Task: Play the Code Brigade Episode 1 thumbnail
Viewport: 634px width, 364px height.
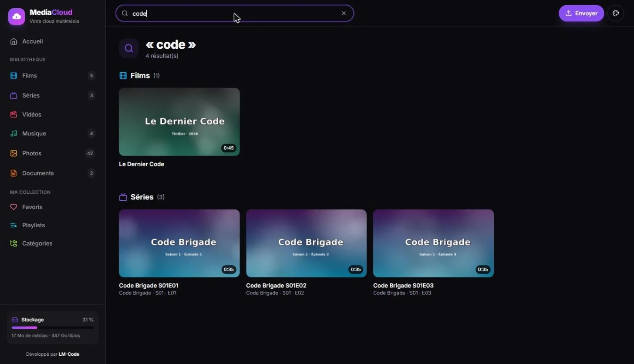Action: tap(179, 243)
